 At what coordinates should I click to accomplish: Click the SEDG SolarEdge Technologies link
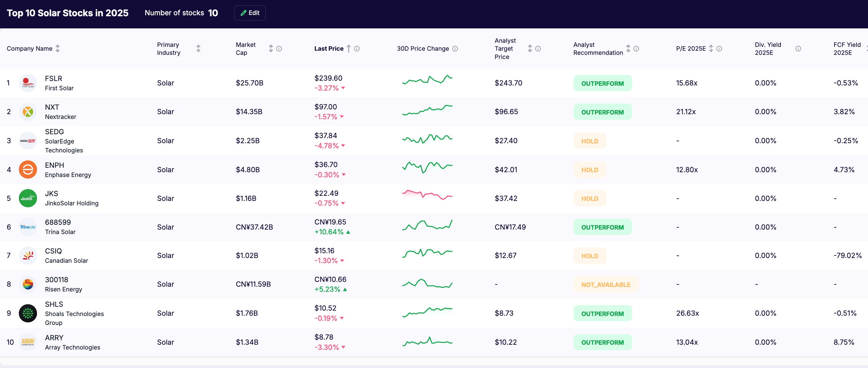click(64, 141)
